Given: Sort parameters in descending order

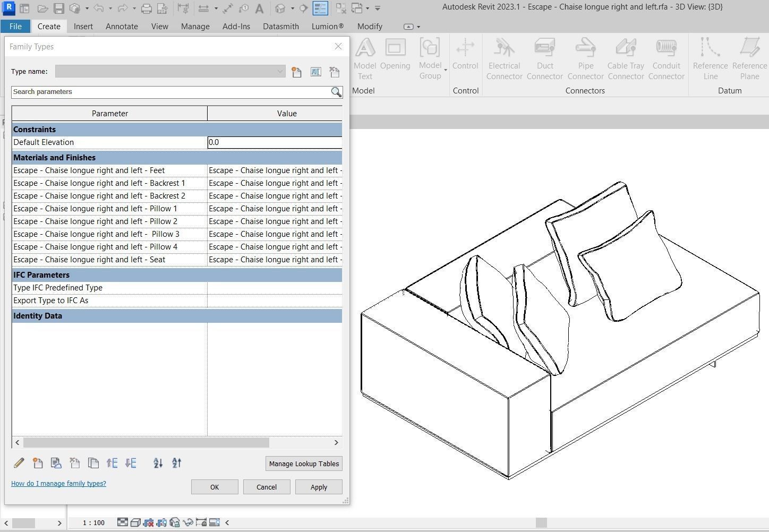Looking at the screenshot, I should click(x=177, y=463).
